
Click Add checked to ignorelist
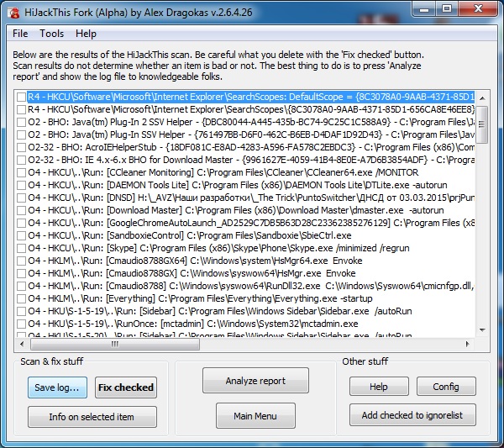click(x=412, y=415)
